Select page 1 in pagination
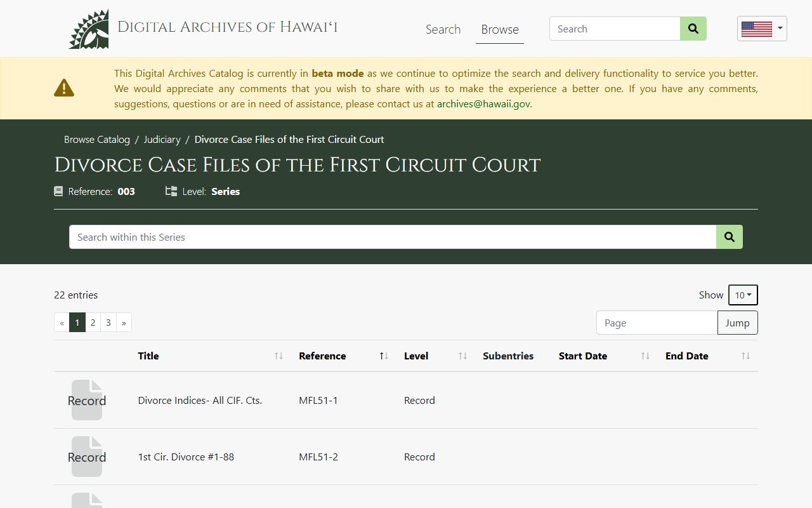The width and height of the screenshot is (812, 508). click(x=77, y=323)
